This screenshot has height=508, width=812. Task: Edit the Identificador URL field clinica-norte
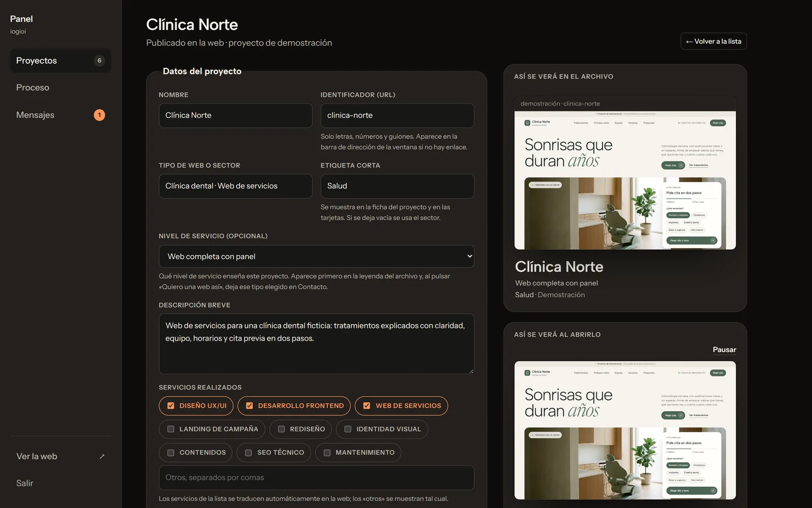[397, 115]
